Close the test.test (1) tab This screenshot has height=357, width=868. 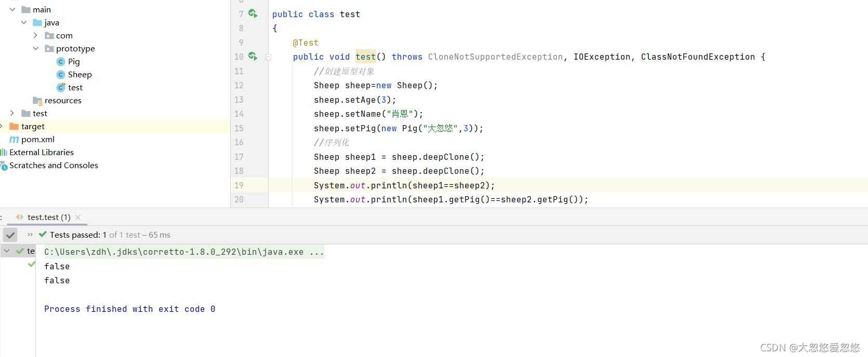point(78,217)
